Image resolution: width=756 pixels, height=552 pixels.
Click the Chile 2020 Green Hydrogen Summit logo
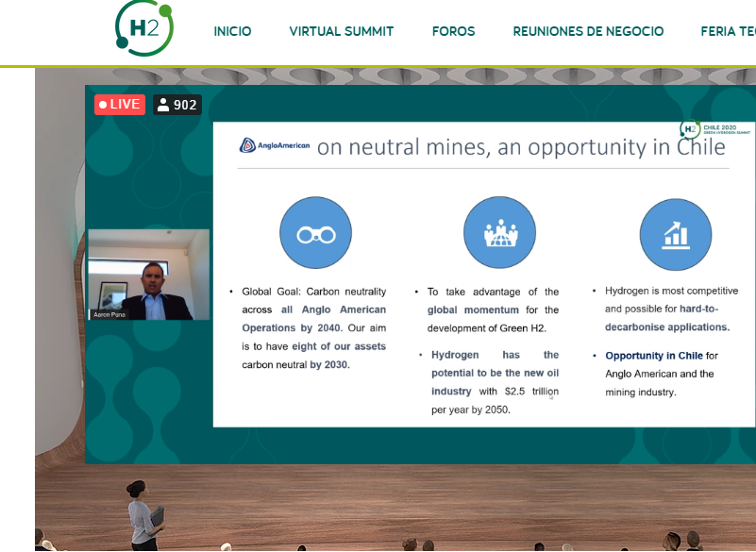[x=716, y=129]
